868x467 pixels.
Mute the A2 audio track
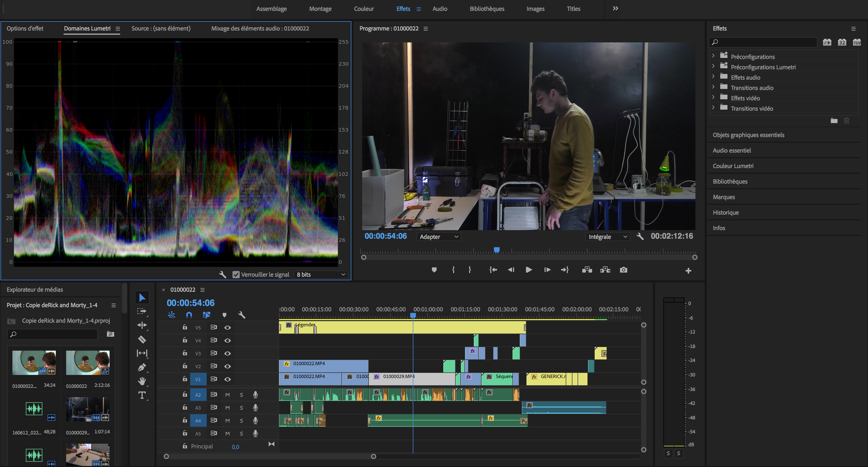[x=227, y=395]
